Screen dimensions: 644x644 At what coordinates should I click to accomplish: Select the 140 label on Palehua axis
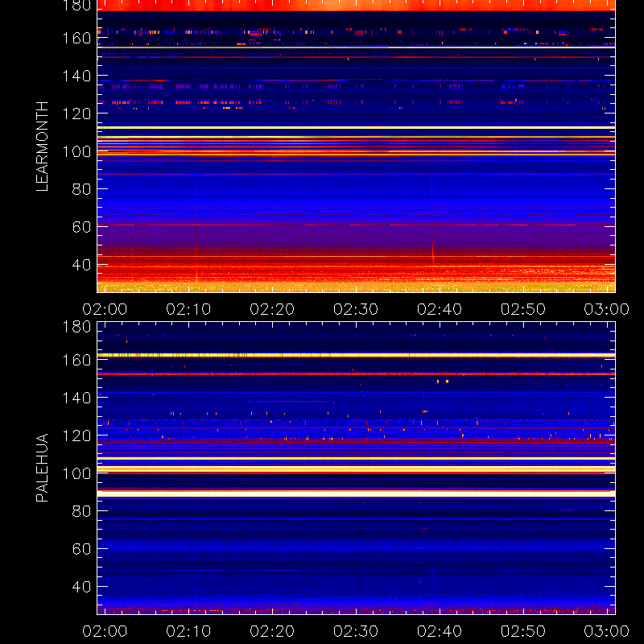(76, 398)
